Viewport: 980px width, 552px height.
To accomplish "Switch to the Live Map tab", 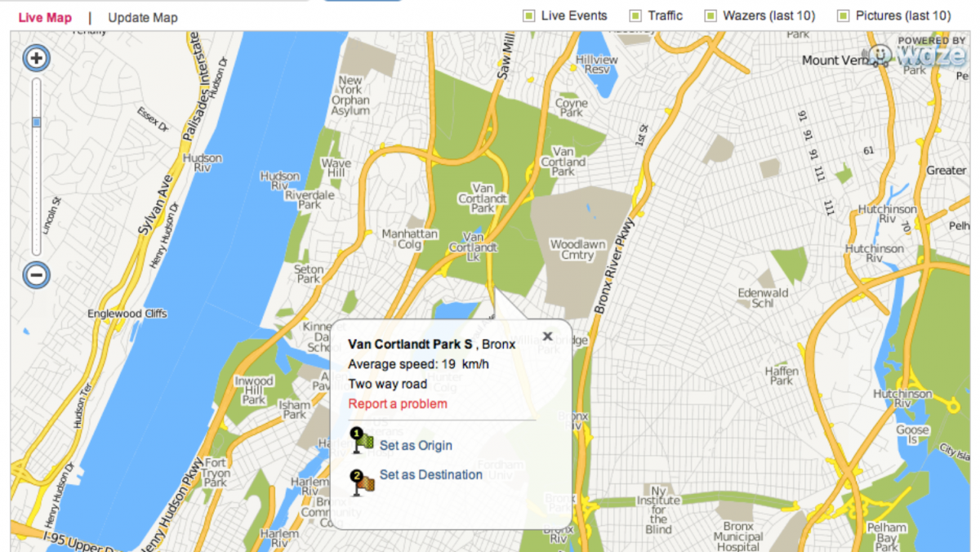I will coord(45,17).
